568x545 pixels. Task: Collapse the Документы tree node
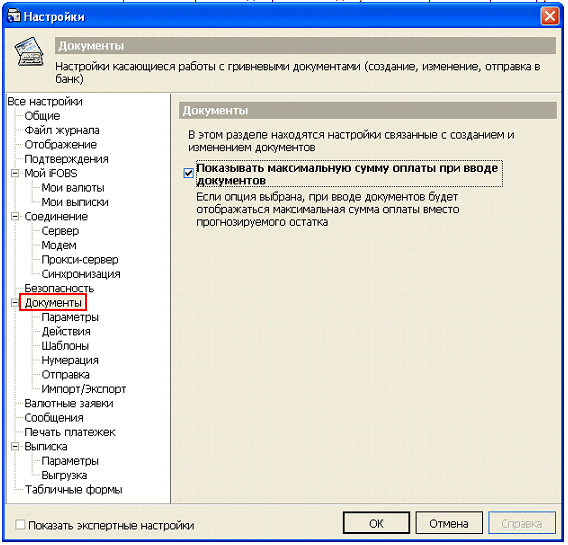click(x=15, y=302)
